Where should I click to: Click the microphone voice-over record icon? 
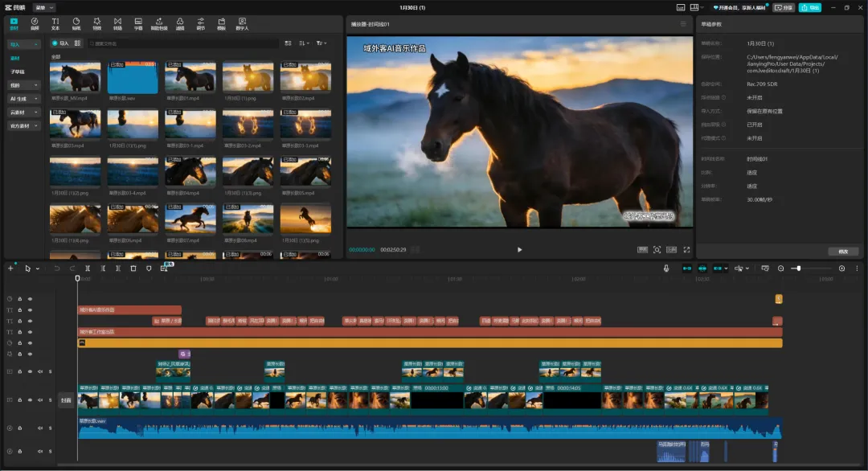point(666,268)
